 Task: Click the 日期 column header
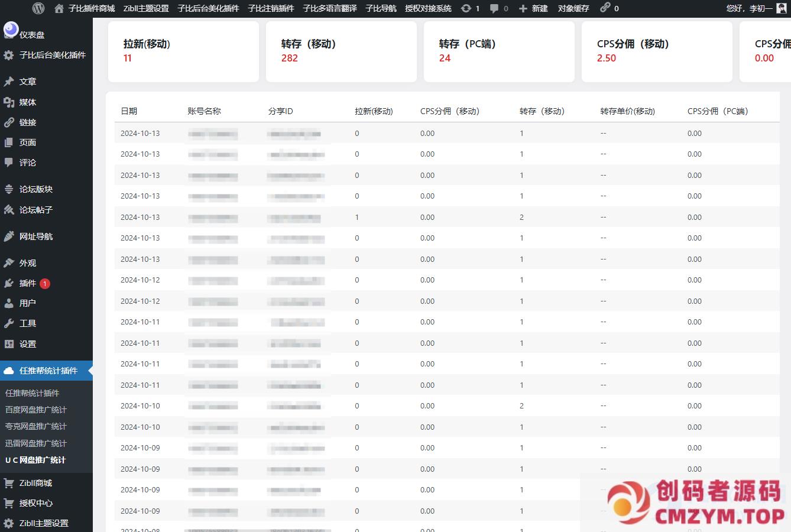point(129,111)
